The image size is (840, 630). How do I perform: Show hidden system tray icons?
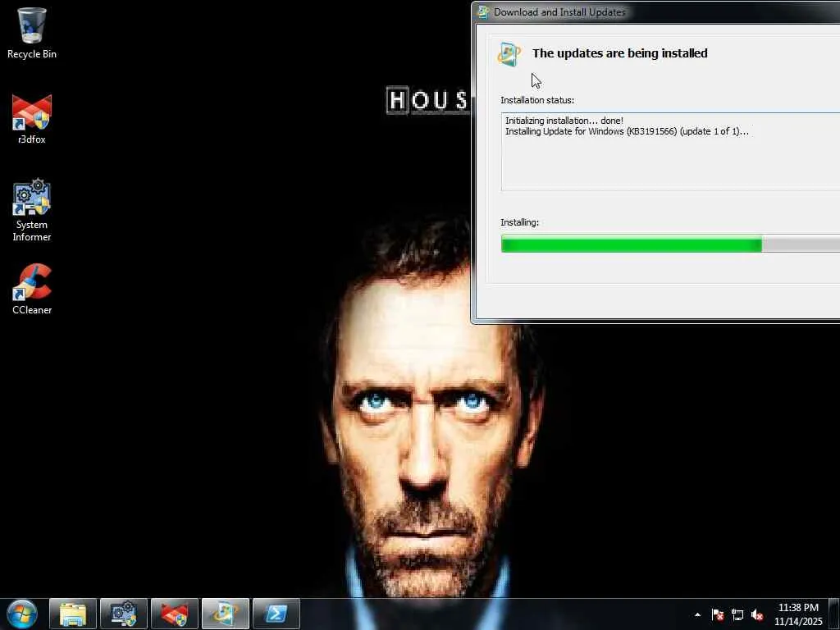click(697, 614)
